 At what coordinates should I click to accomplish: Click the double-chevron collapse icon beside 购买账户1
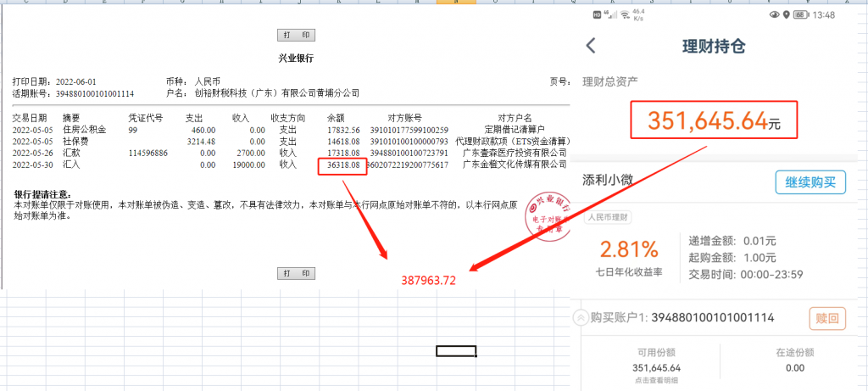(x=581, y=317)
